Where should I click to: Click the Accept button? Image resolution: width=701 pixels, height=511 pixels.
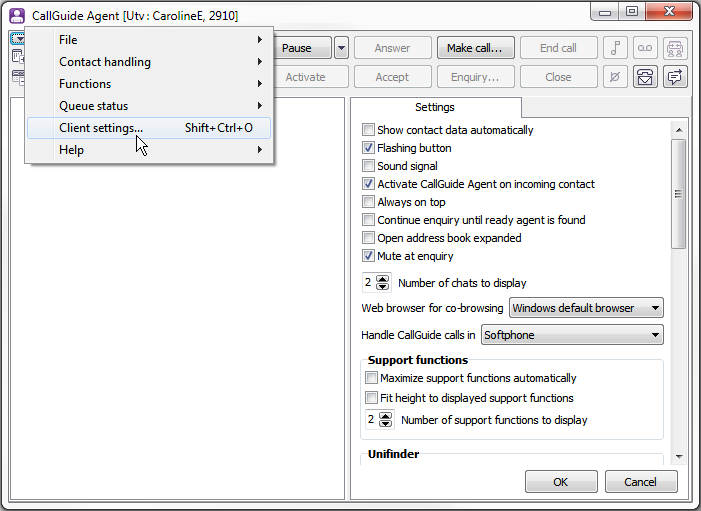click(x=393, y=77)
